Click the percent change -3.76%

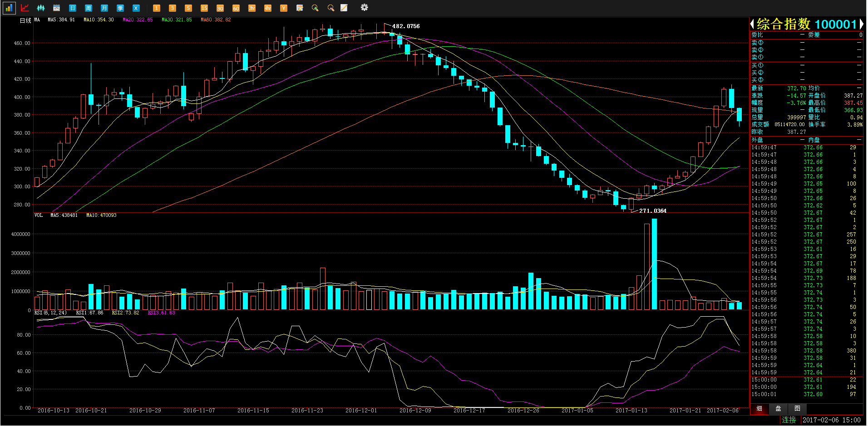[797, 103]
